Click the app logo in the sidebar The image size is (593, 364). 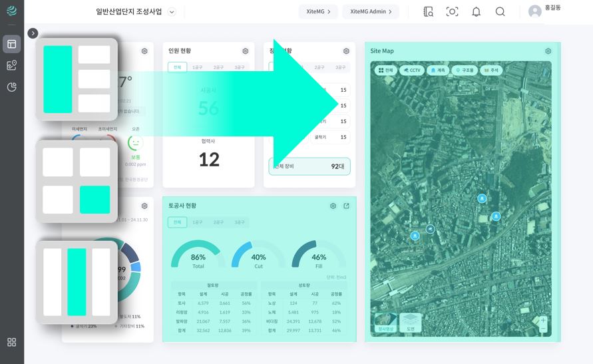(x=12, y=11)
